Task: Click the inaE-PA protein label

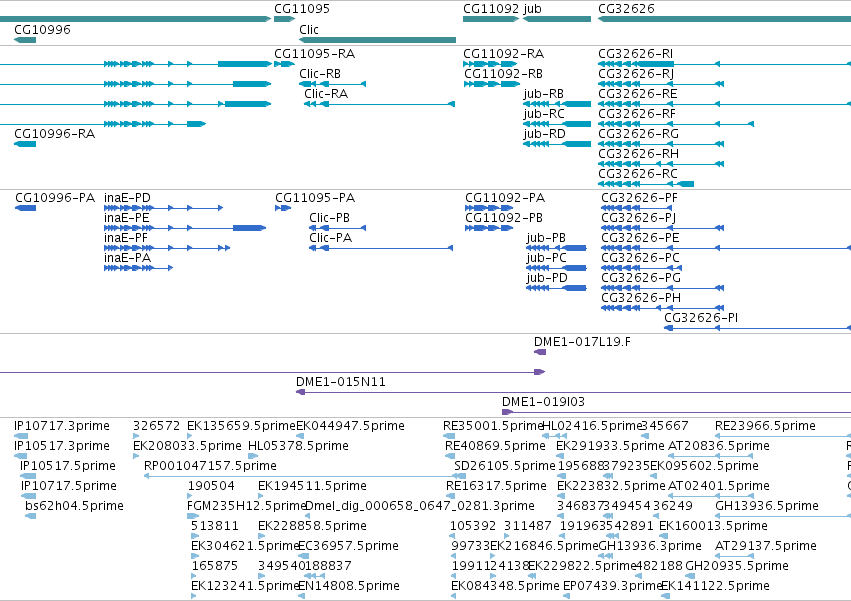Action: tap(128, 258)
